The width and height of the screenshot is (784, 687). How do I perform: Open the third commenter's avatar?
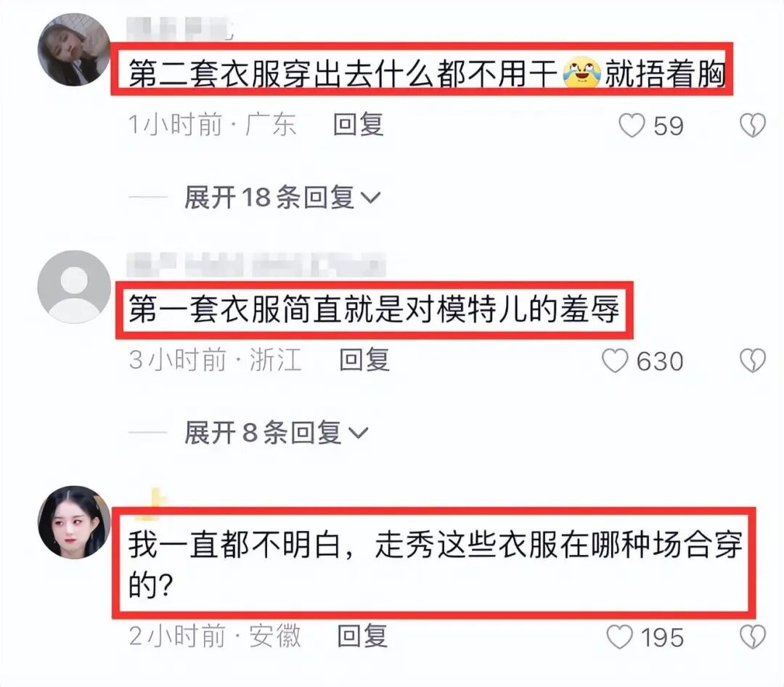[74, 522]
